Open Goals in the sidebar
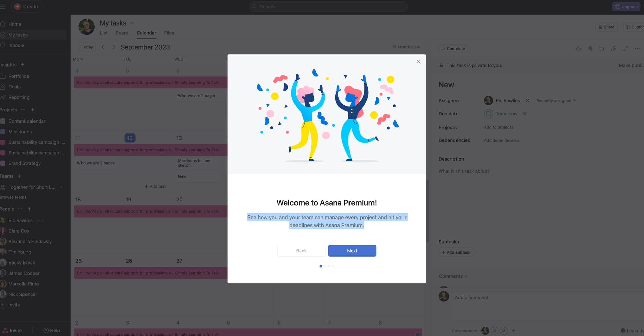This screenshot has width=644, height=336. 14,87
